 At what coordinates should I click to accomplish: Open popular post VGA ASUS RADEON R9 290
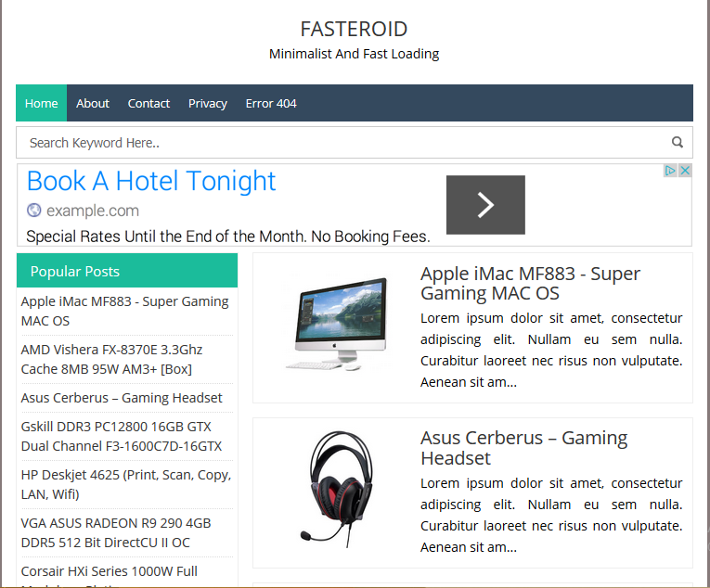[116, 532]
